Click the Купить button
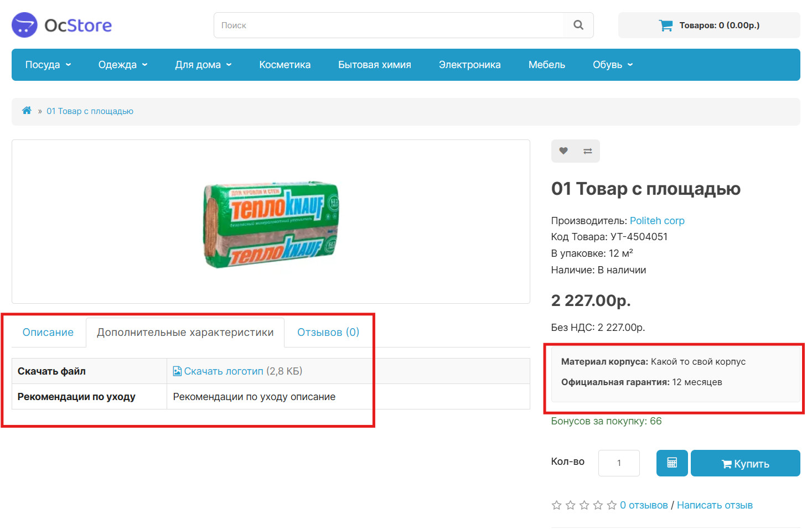This screenshot has width=812, height=529. [x=746, y=463]
